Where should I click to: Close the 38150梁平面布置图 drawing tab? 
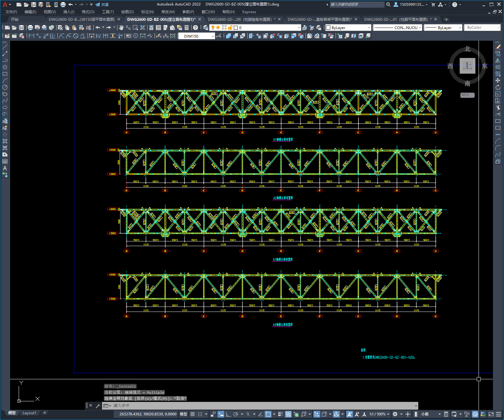click(119, 19)
